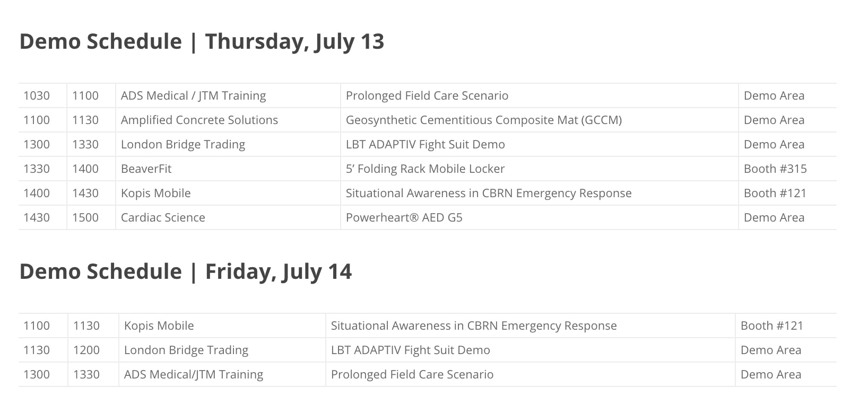Click the Powerheart AED G5 demo

click(x=404, y=218)
